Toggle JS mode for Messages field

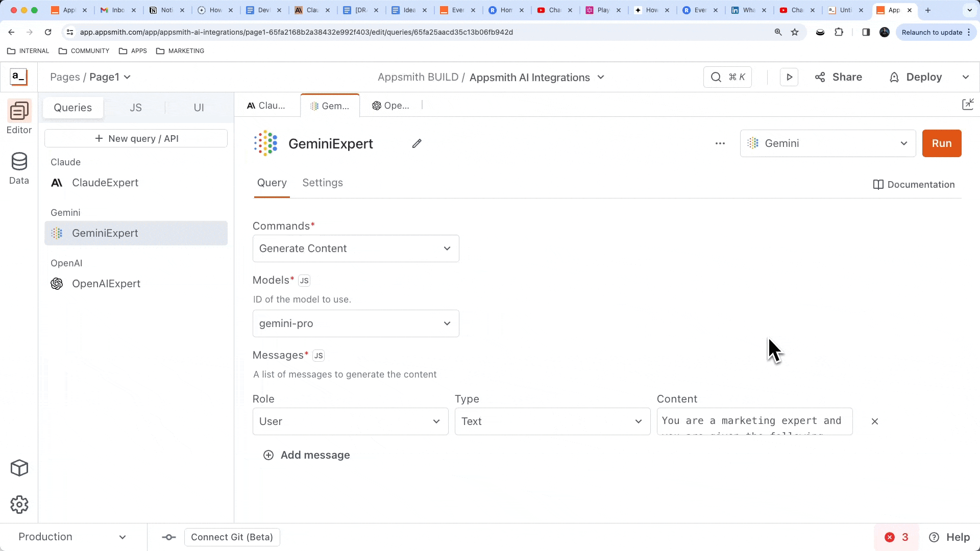[318, 356]
